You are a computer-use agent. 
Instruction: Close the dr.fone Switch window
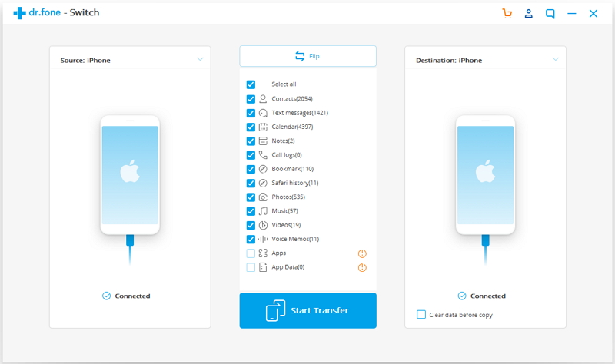pos(593,14)
